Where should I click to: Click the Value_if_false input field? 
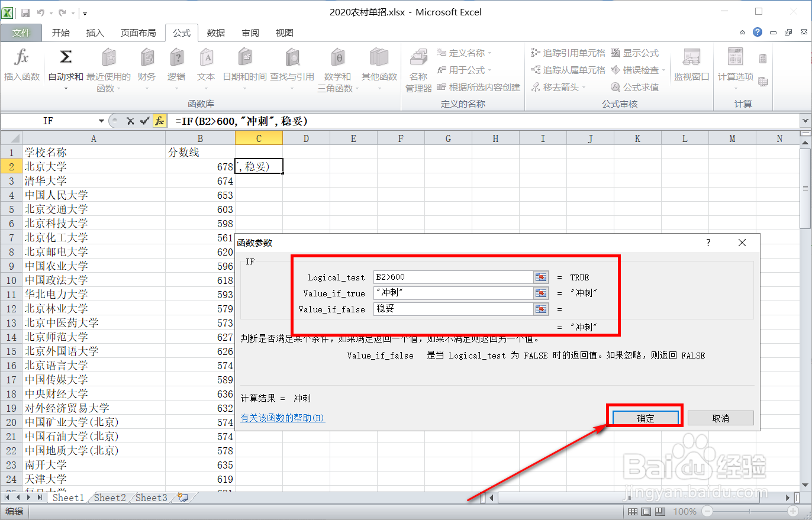click(453, 309)
